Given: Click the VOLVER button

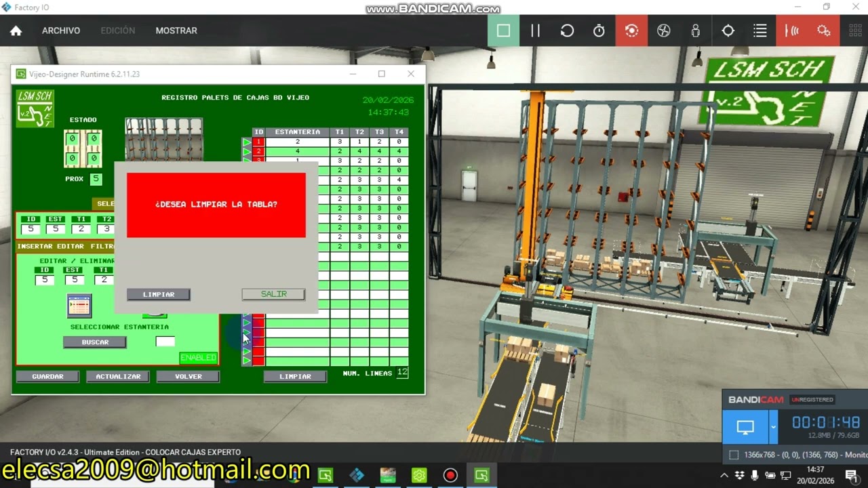Looking at the screenshot, I should tap(188, 376).
